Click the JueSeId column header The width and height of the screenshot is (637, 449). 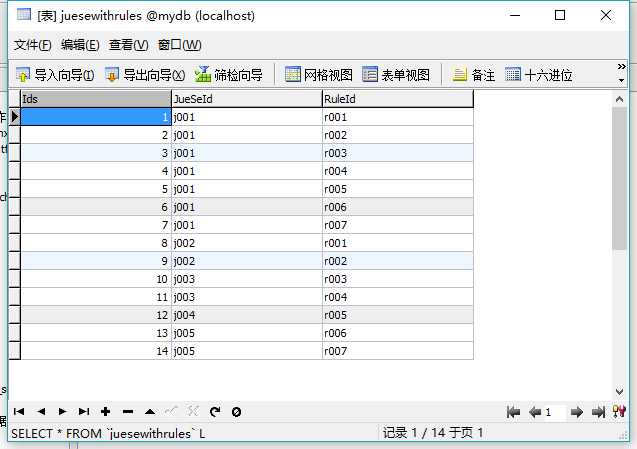(x=247, y=99)
